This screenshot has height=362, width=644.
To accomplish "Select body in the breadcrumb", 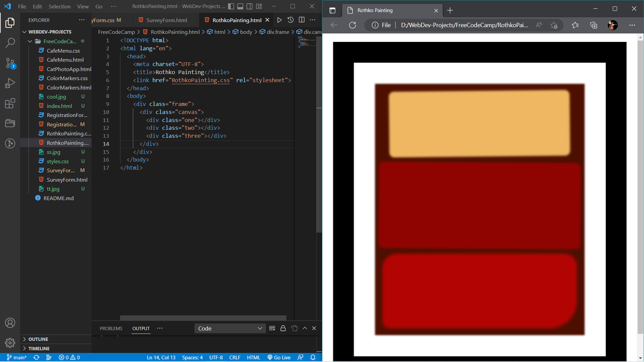I will click(x=242, y=32).
